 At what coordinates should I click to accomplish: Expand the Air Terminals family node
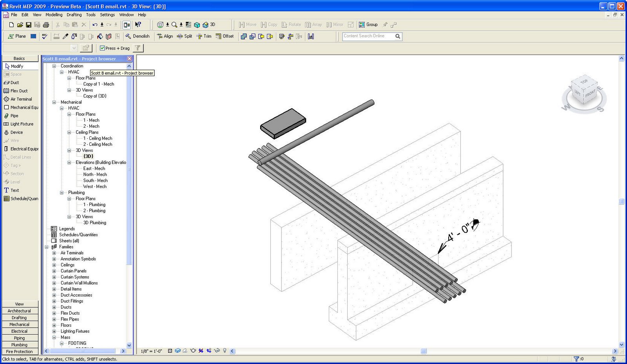pos(54,253)
